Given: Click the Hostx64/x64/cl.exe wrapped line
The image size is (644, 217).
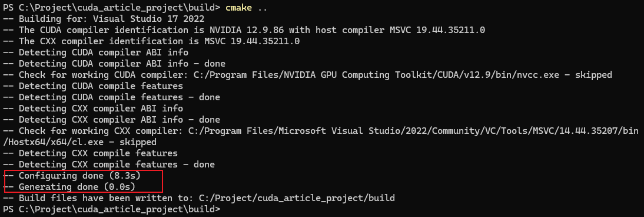Looking at the screenshot, I should (x=79, y=143).
